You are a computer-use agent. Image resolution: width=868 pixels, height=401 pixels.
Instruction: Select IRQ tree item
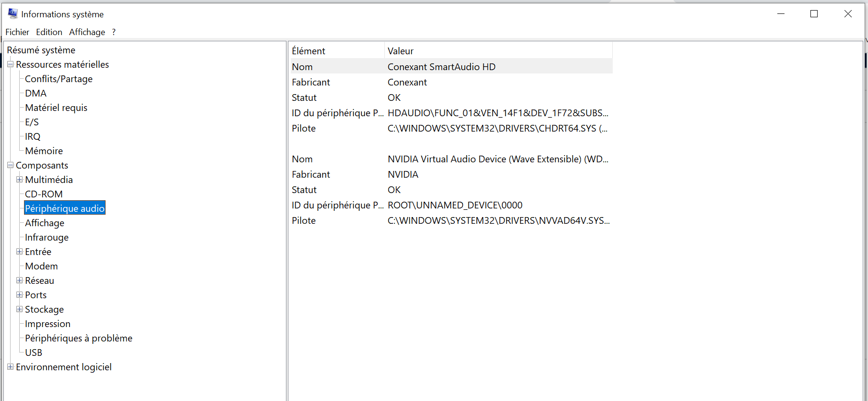pos(33,136)
